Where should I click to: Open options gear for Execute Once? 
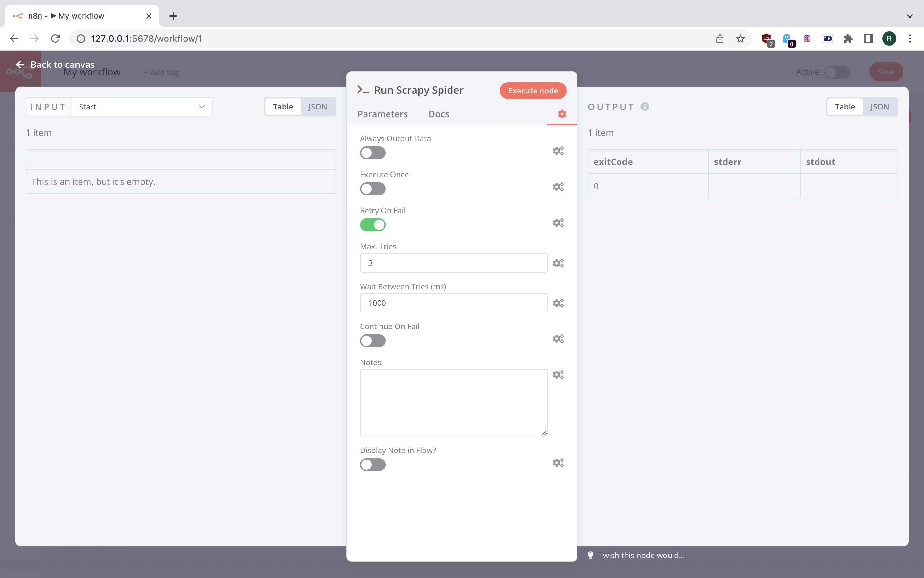pos(558,187)
